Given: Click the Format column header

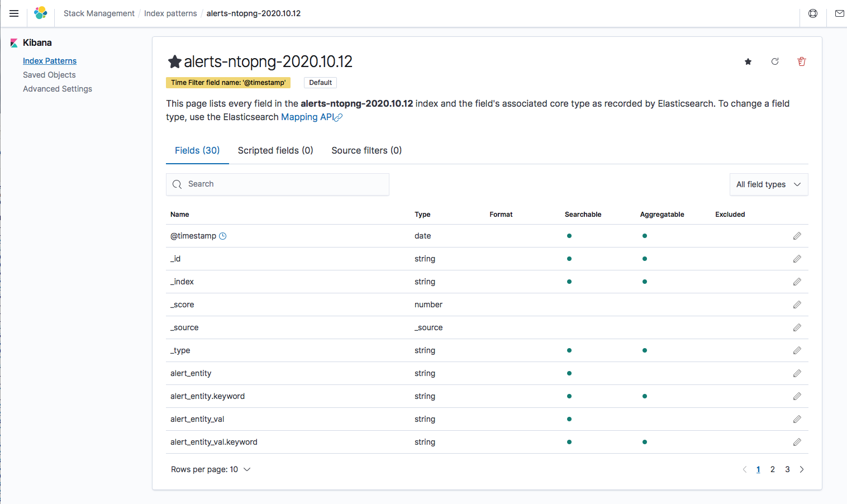Looking at the screenshot, I should [x=501, y=215].
